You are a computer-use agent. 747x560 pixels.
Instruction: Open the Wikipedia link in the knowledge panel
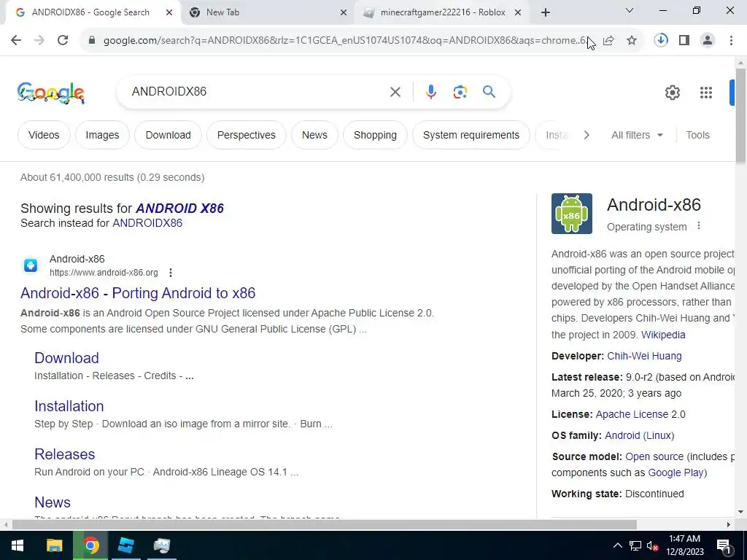663,335
